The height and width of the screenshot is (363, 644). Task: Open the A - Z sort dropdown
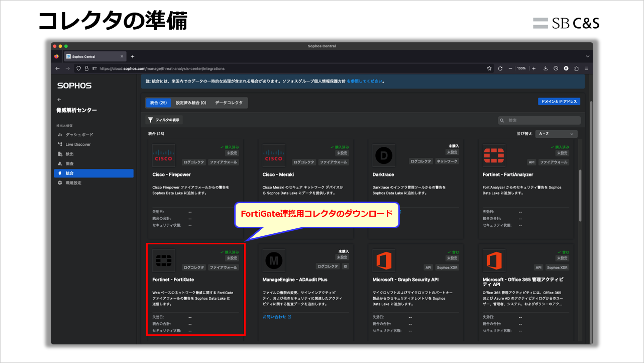(556, 134)
